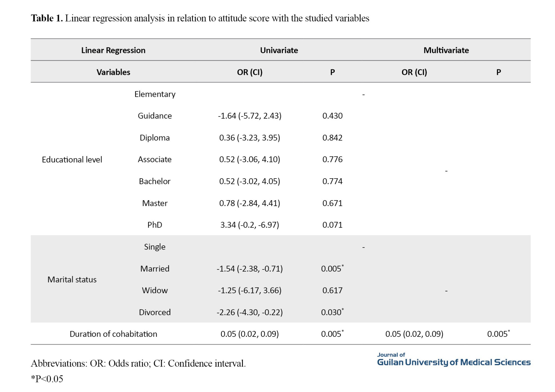
Task: Select the Guidance P value 0.430
Action: (332, 116)
